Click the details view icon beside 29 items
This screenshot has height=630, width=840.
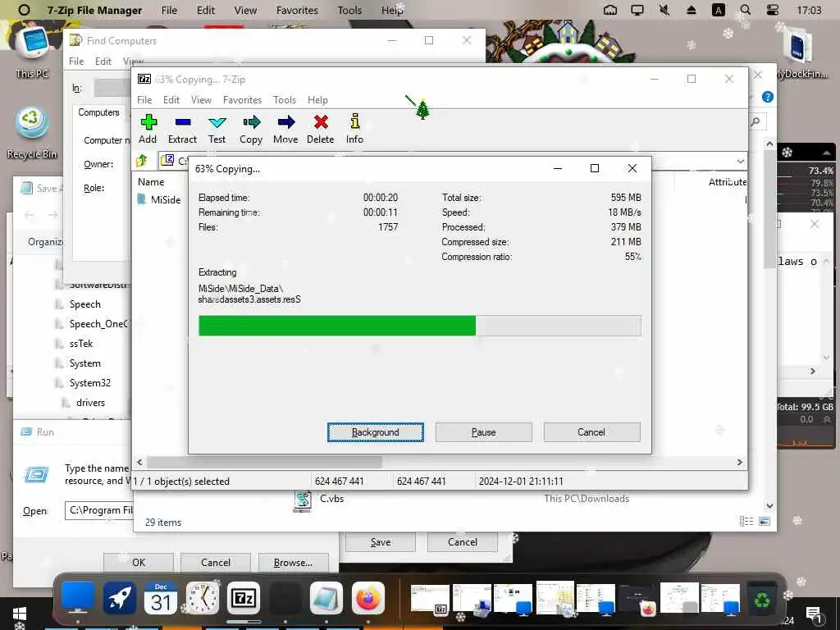746,521
